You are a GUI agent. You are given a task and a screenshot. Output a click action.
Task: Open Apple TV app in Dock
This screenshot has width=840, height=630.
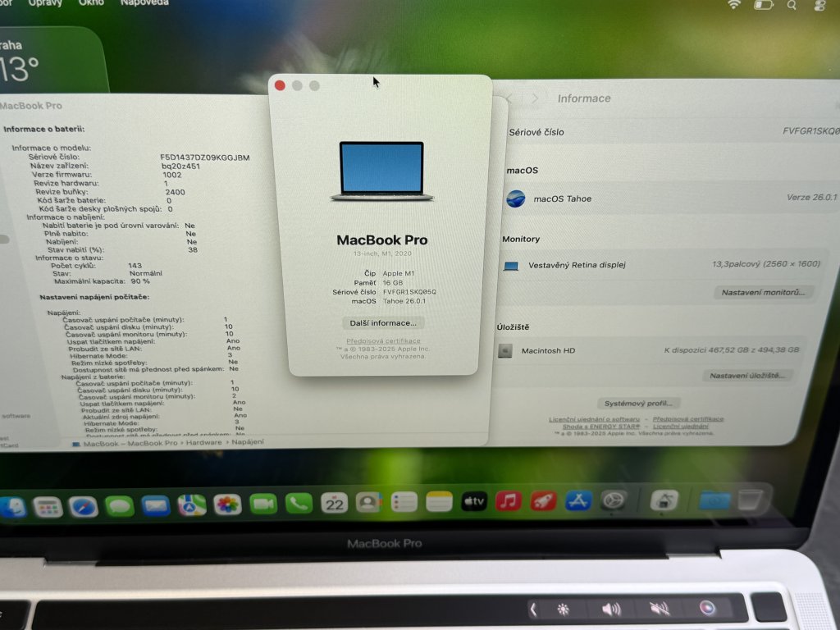tap(474, 501)
